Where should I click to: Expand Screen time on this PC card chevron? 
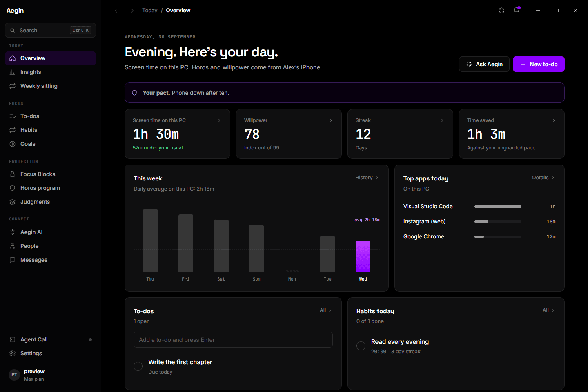click(x=219, y=120)
